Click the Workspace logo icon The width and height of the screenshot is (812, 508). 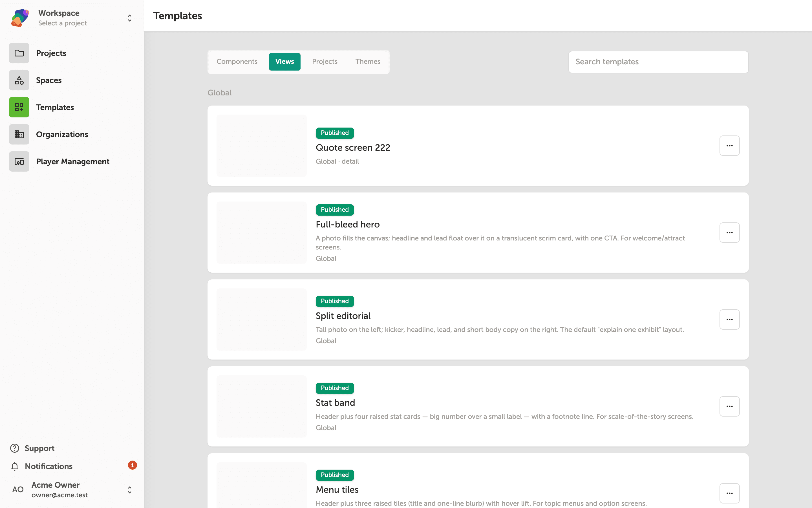20,18
